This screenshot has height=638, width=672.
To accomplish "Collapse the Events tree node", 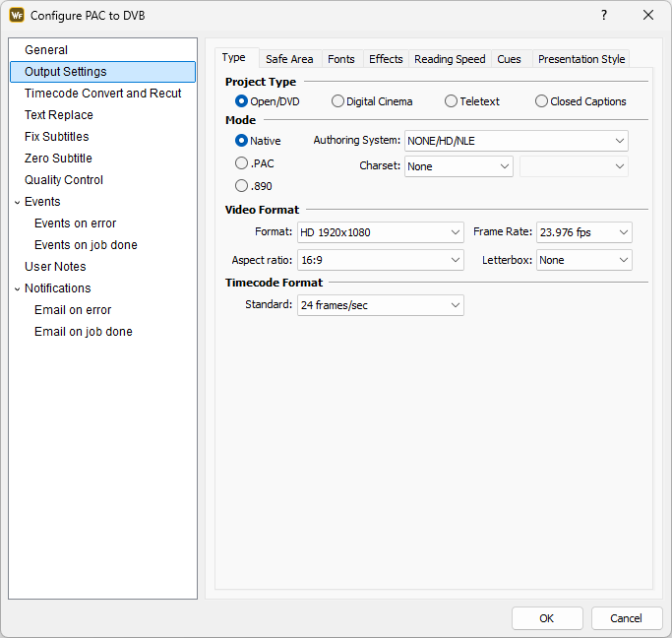I will [17, 202].
